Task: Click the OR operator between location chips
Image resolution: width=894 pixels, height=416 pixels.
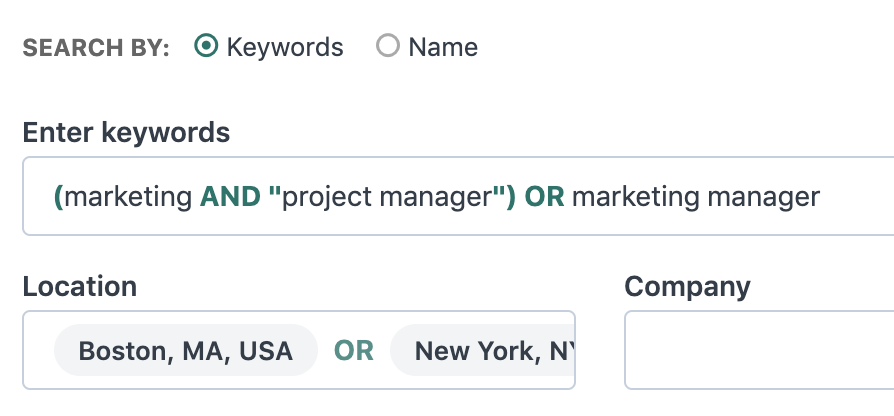Action: 353,350
